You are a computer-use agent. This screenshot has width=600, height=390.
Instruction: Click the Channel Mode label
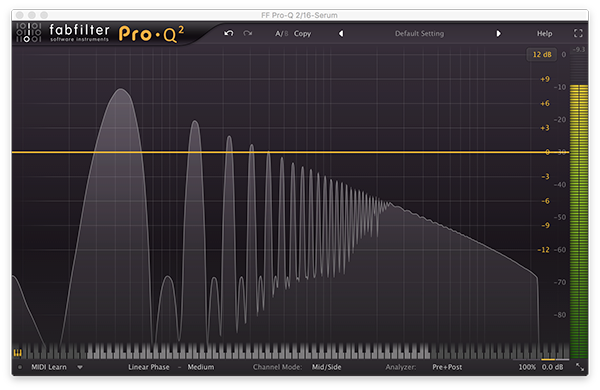(277, 367)
